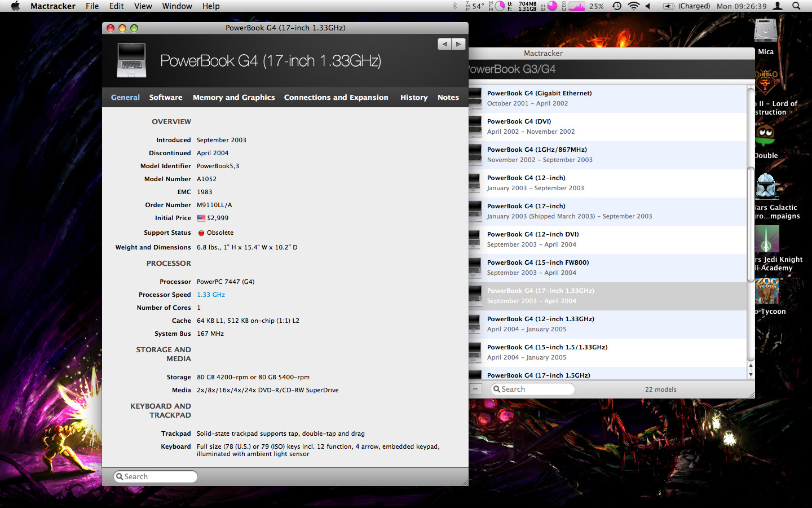Click the scrollbar down arrow in model list
This screenshot has height=508, width=812.
[751, 375]
